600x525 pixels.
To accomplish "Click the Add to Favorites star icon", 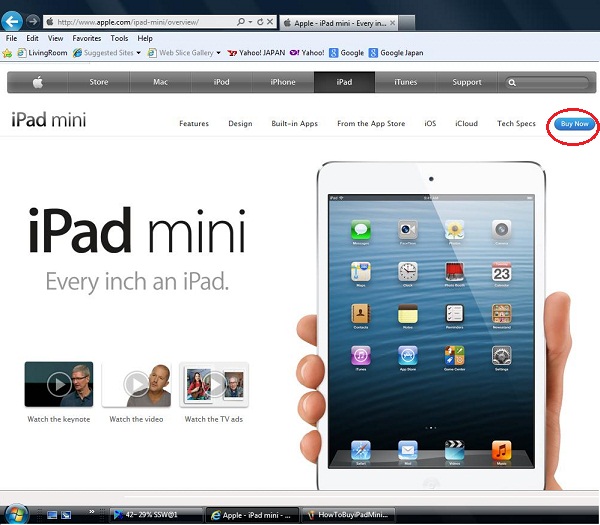I will [x=7, y=53].
